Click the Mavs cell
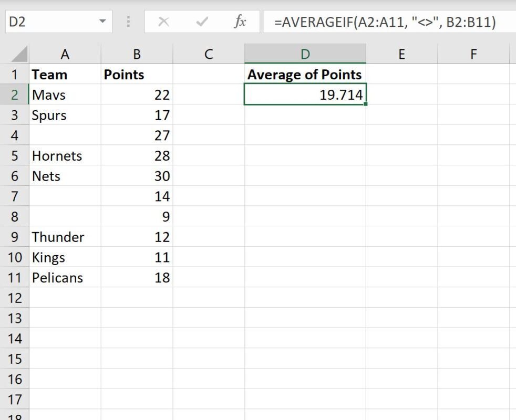 tap(65, 94)
